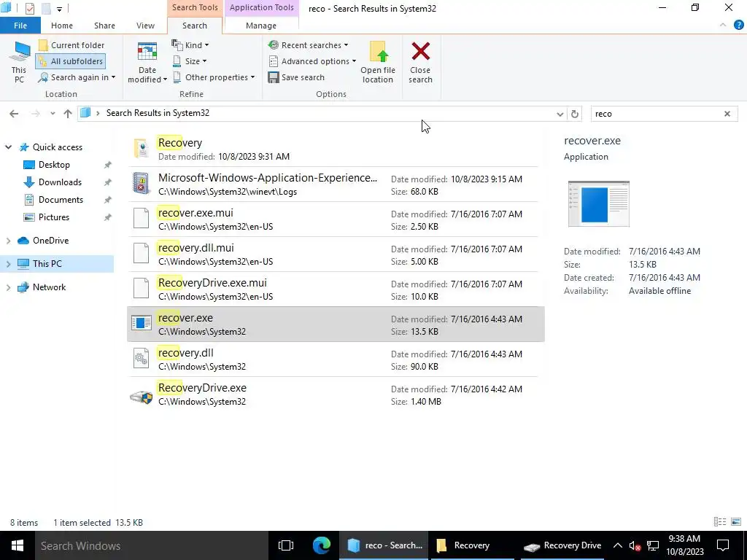Expand address bar history chevron
This screenshot has width=747, height=560.
click(x=560, y=114)
